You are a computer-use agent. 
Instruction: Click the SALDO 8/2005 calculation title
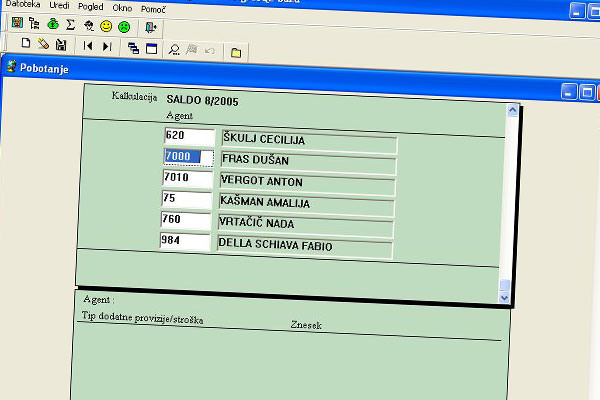pos(202,101)
